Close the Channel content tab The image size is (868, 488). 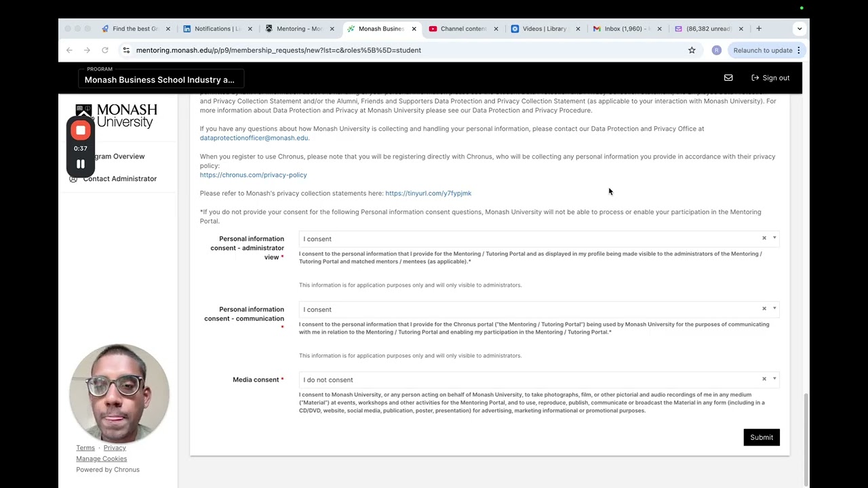(x=496, y=28)
